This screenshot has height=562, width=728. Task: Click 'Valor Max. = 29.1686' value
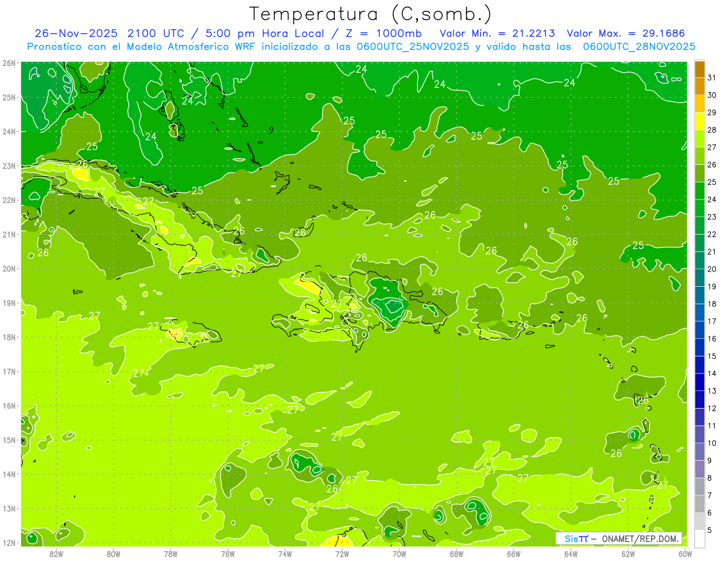tap(627, 33)
